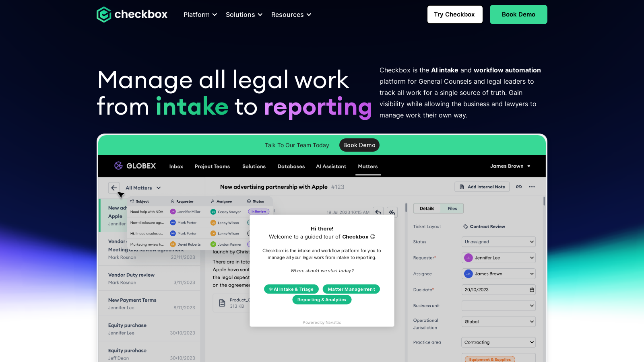Switch to the Files tab
The image size is (644, 362).
pos(452,208)
